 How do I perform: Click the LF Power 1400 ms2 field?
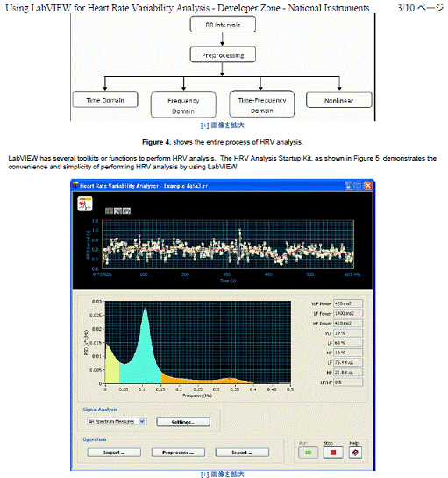tap(348, 313)
